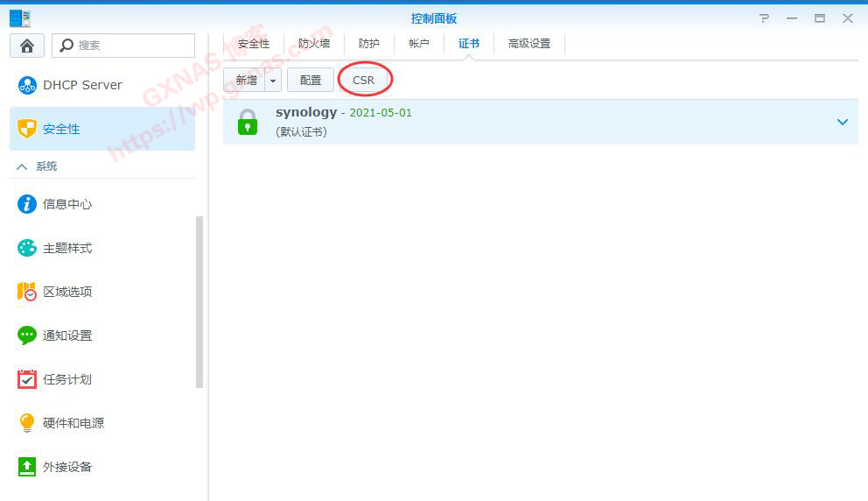The image size is (868, 501).
Task: Open 信息中心 info icon
Action: click(27, 204)
